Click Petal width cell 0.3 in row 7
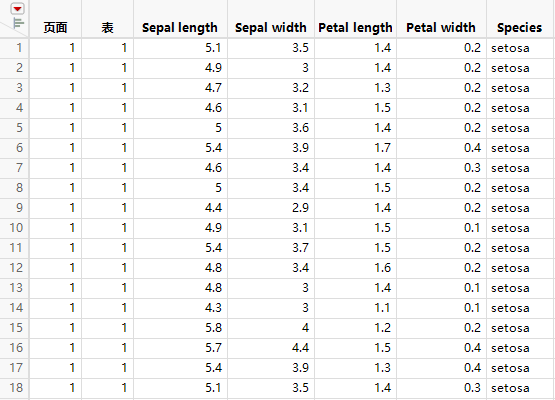 coord(441,168)
